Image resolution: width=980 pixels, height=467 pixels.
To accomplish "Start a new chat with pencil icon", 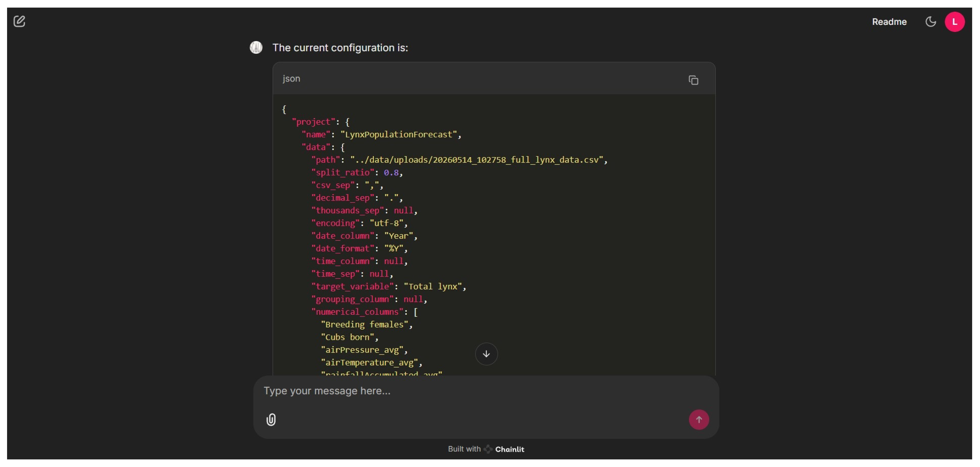I will [19, 21].
